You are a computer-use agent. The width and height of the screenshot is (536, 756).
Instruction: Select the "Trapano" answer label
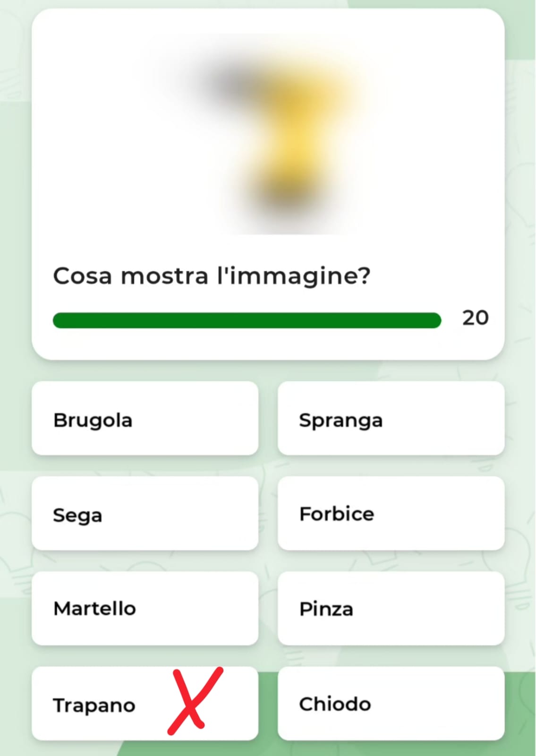(94, 705)
